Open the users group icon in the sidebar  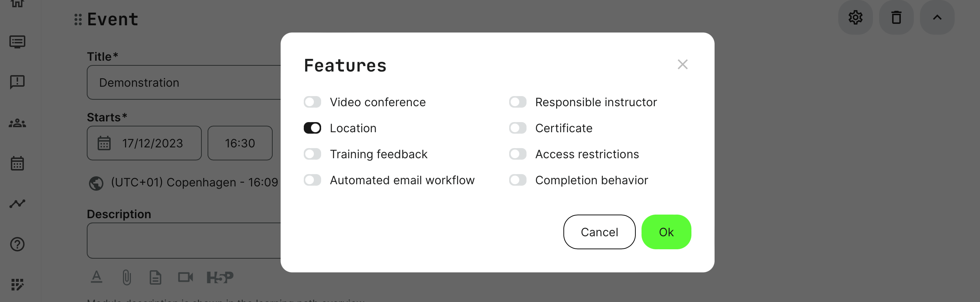click(x=17, y=123)
